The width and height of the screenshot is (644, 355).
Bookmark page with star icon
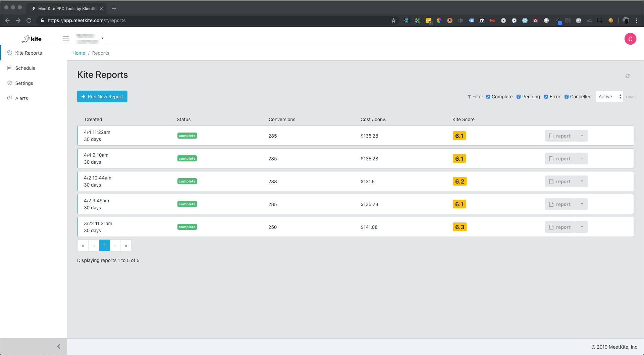pos(393,20)
